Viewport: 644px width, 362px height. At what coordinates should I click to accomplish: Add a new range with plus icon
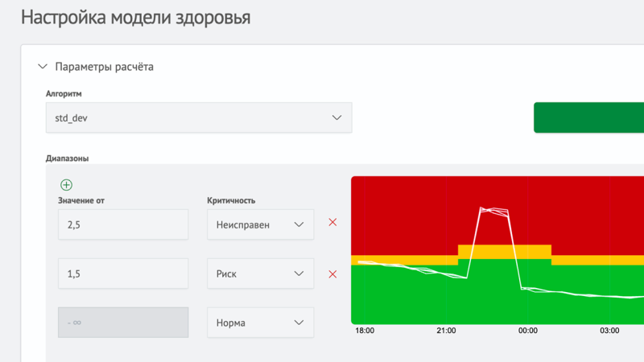coord(66,185)
